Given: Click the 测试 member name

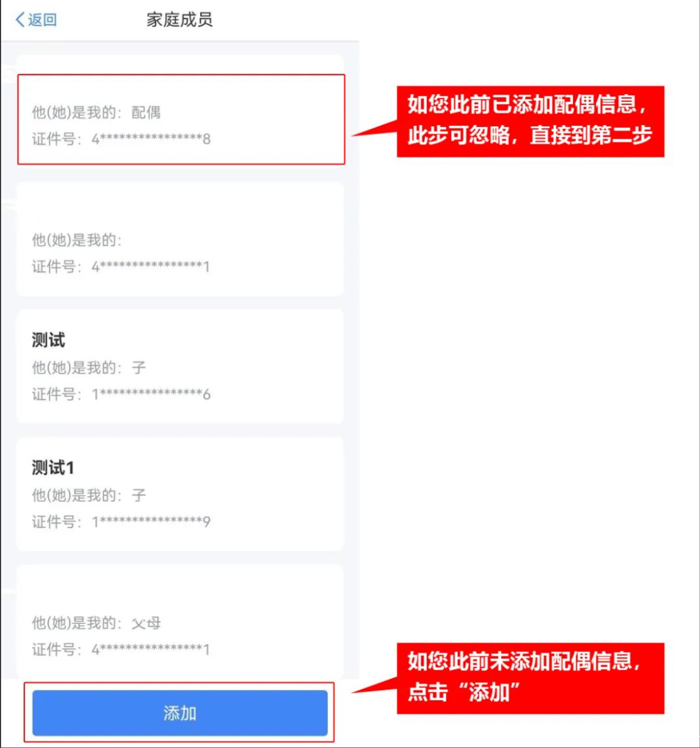Looking at the screenshot, I should 48,340.
